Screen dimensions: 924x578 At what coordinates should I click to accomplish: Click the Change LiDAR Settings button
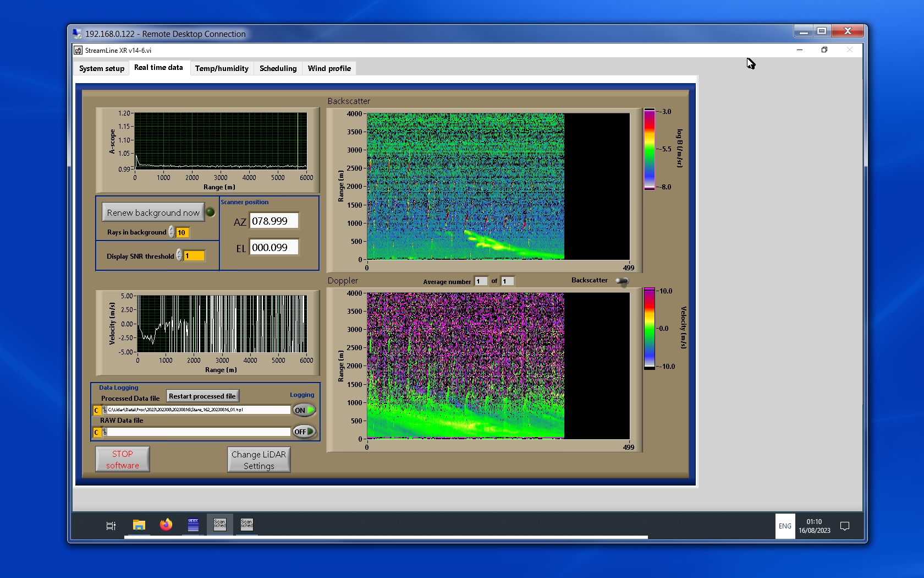pos(258,460)
